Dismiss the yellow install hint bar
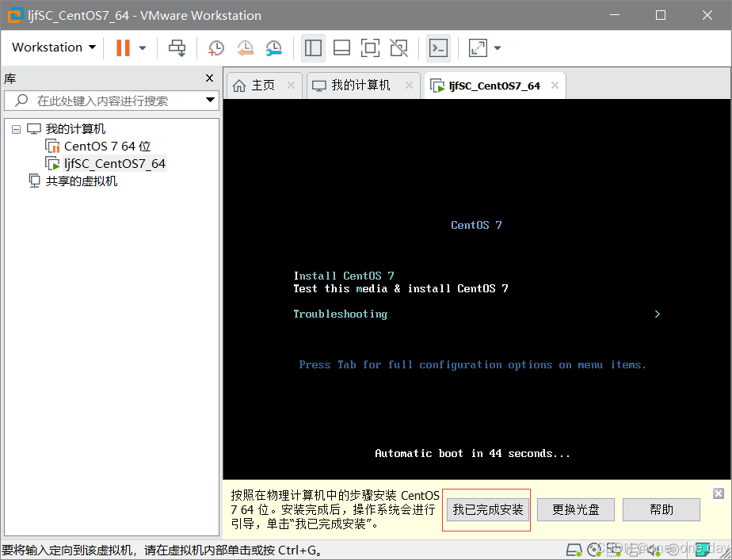 click(719, 493)
